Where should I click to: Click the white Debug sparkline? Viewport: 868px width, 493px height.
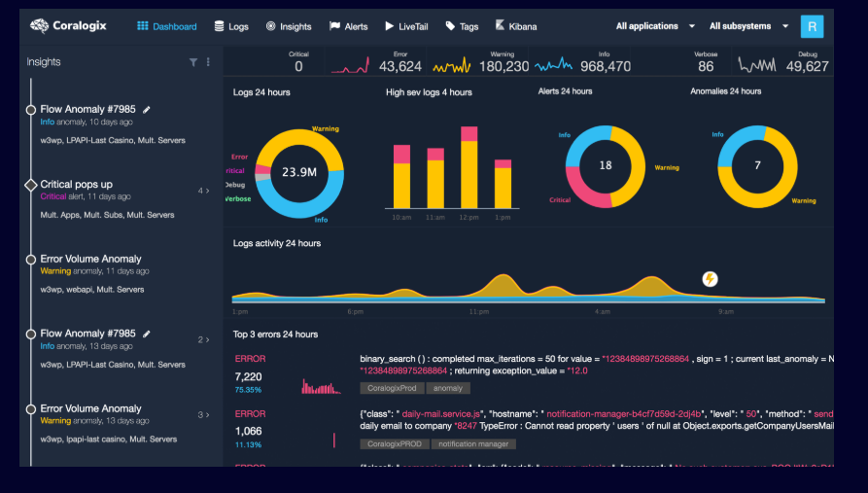757,65
